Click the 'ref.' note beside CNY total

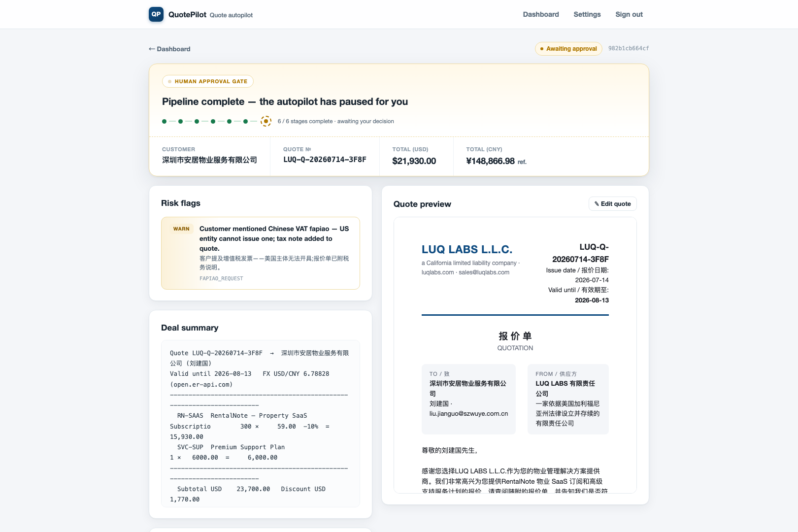(522, 162)
